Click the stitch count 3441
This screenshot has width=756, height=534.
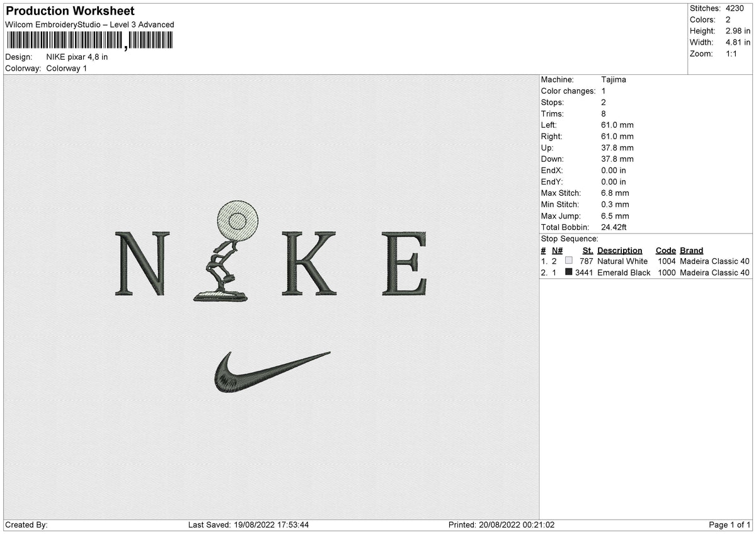click(x=584, y=273)
